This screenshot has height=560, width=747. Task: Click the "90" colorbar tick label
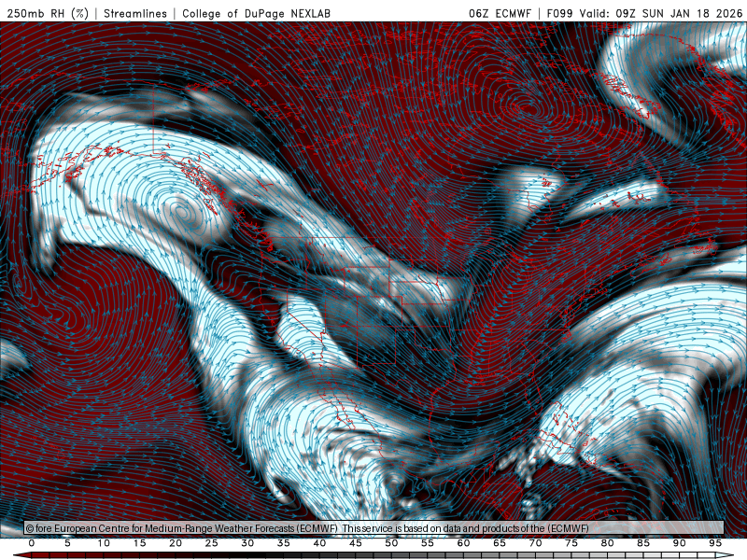(679, 543)
